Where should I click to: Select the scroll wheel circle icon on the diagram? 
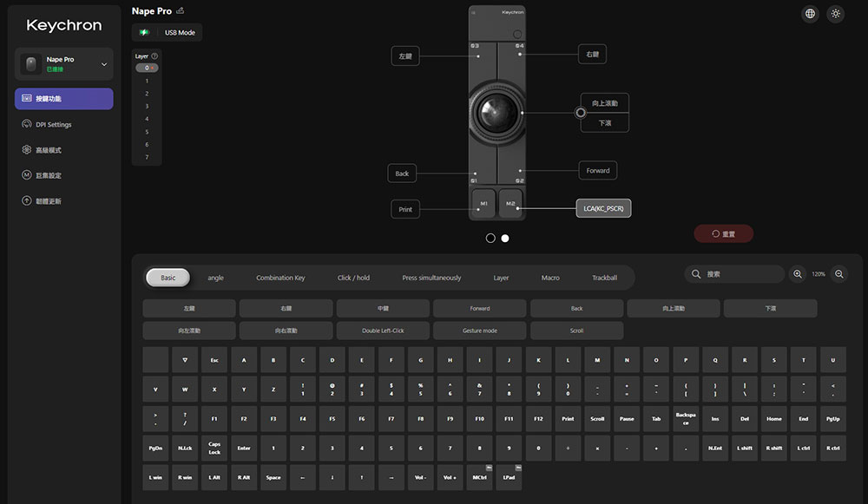pyautogui.click(x=580, y=113)
